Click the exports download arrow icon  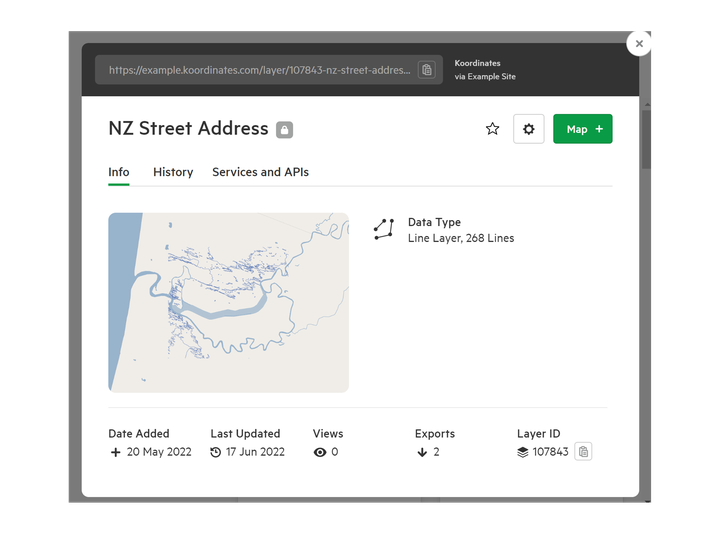[422, 452]
